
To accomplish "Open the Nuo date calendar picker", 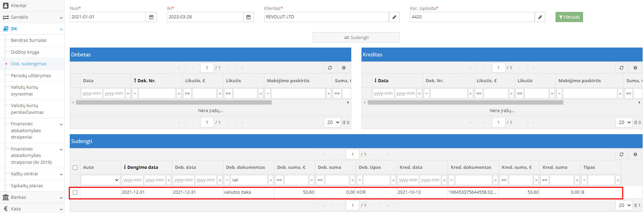I will coord(151,17).
